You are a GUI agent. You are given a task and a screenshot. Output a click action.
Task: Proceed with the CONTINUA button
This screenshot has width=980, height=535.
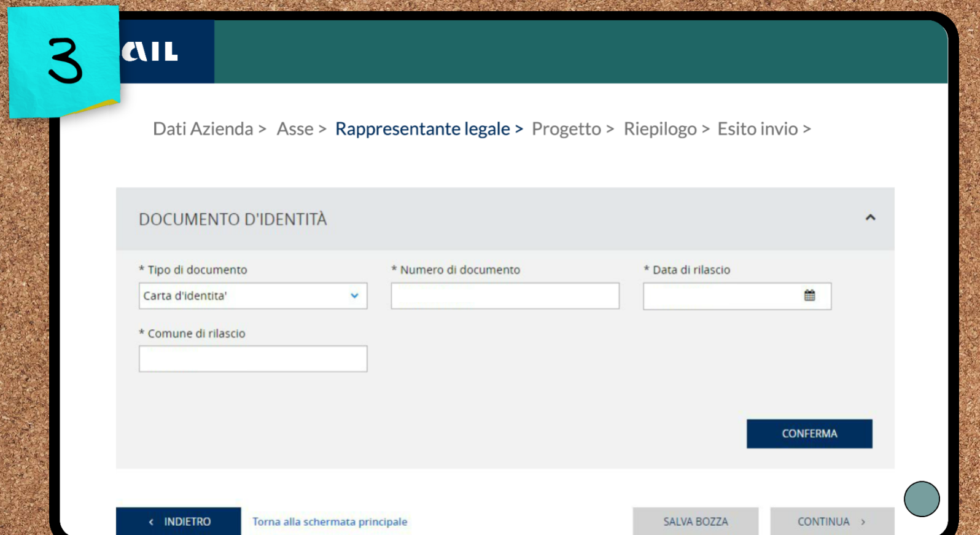pyautogui.click(x=832, y=521)
